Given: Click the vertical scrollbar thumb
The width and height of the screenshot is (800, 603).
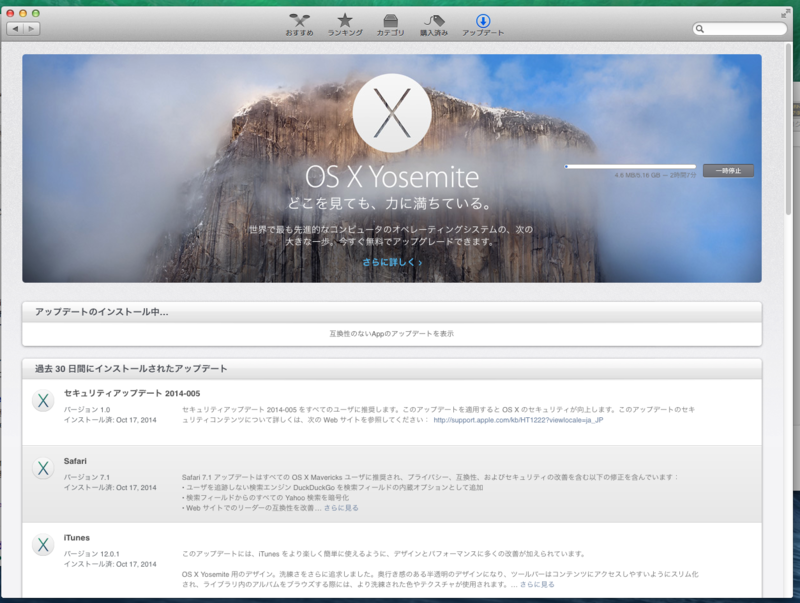Looking at the screenshot, I should tap(788, 130).
